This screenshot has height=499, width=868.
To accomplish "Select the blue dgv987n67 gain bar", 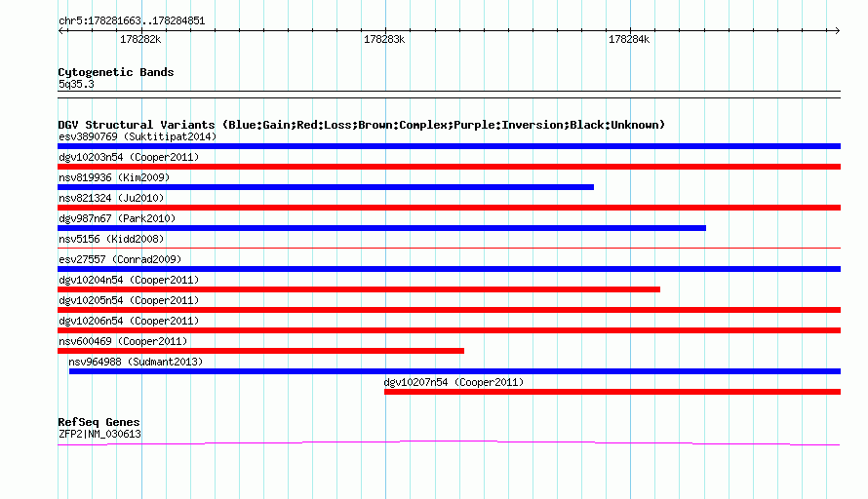I will [381, 228].
